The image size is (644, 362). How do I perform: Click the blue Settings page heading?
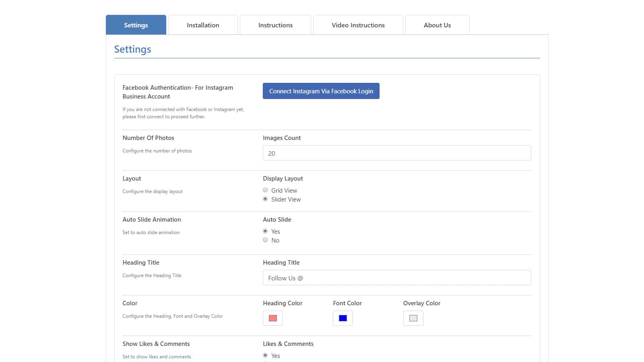[132, 49]
